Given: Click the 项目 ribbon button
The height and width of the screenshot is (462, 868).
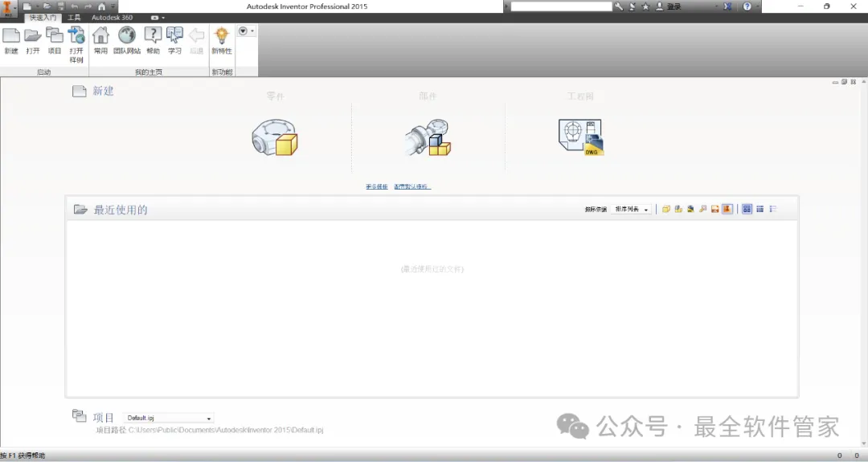Looking at the screenshot, I should coord(55,41).
